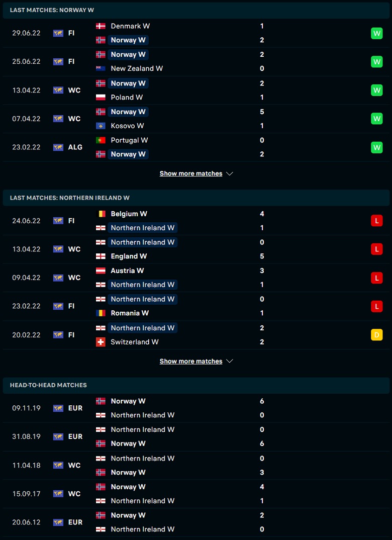Image resolution: width=392 pixels, height=540 pixels.
Task: Click the chevron next to Northern Ireland's Show more matches
Action: pyautogui.click(x=230, y=362)
